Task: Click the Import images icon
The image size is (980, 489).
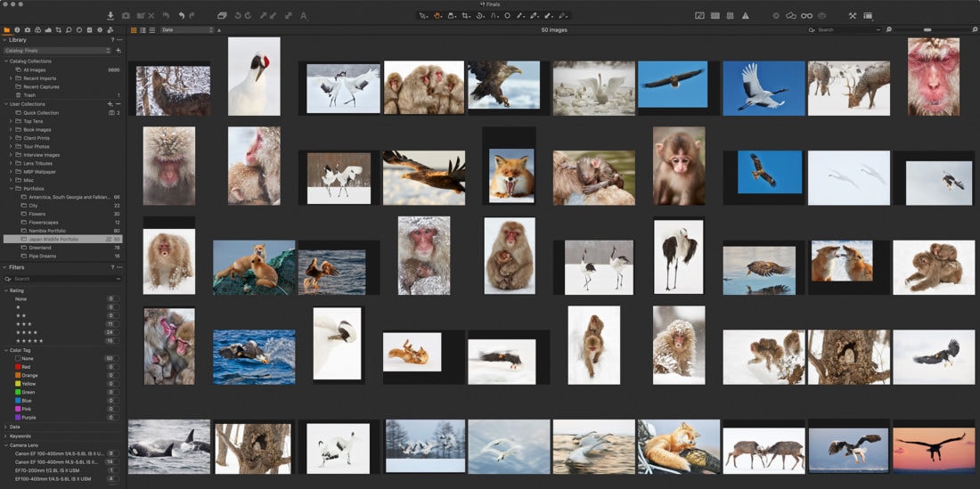Action: (x=110, y=16)
